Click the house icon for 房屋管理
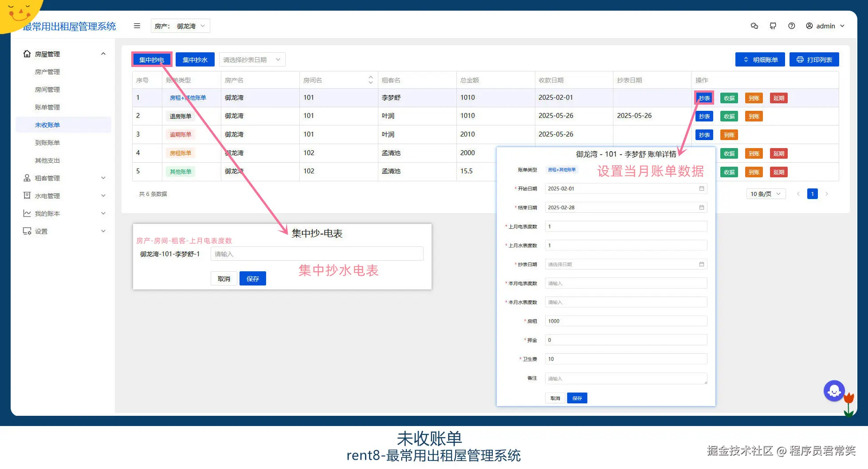 (x=27, y=54)
